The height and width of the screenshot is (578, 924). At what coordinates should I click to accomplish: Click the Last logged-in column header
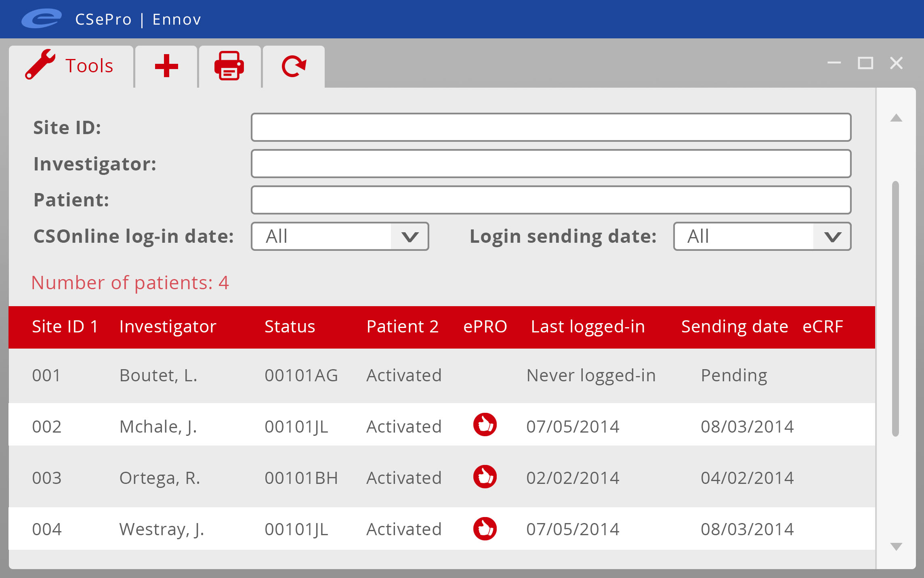(x=588, y=327)
